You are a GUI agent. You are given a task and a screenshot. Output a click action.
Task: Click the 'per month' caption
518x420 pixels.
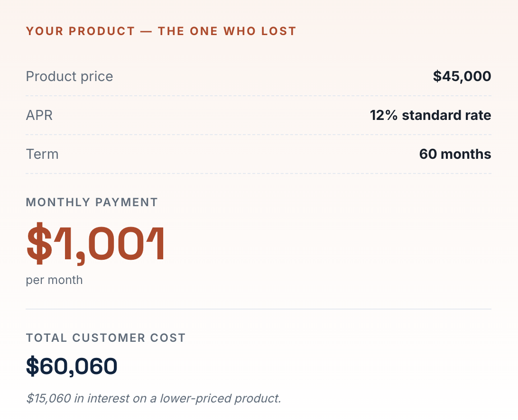coord(54,280)
